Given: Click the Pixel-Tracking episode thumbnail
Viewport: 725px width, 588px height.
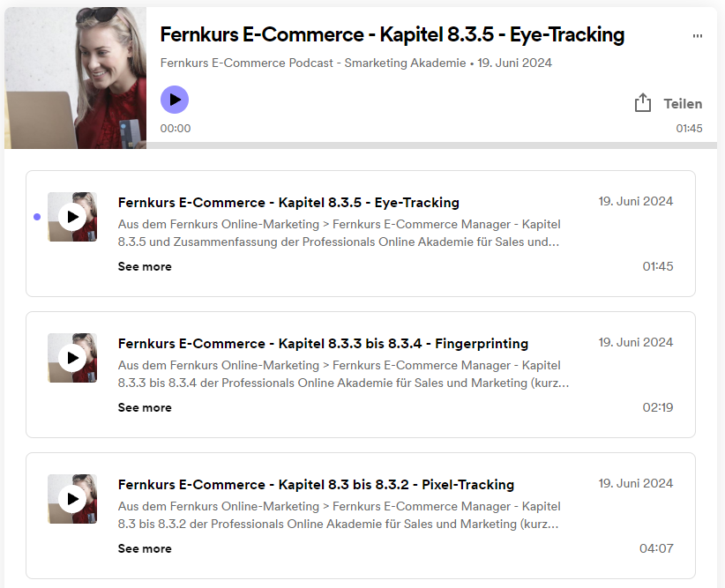Looking at the screenshot, I should 71,499.
